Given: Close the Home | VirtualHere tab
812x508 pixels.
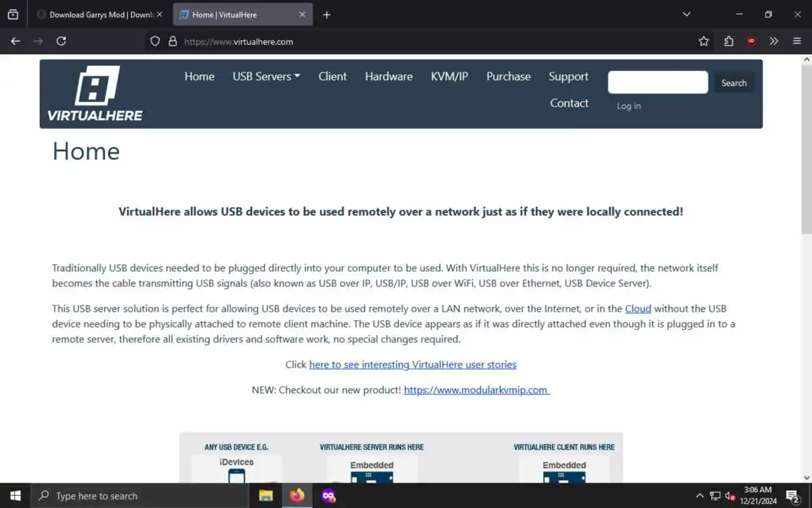Looking at the screenshot, I should point(302,15).
